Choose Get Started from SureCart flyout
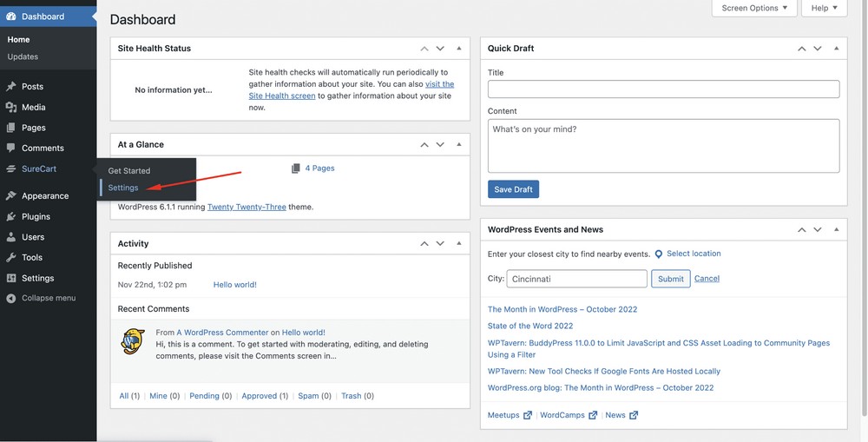Viewport: 868px width, 442px height. pyautogui.click(x=129, y=171)
